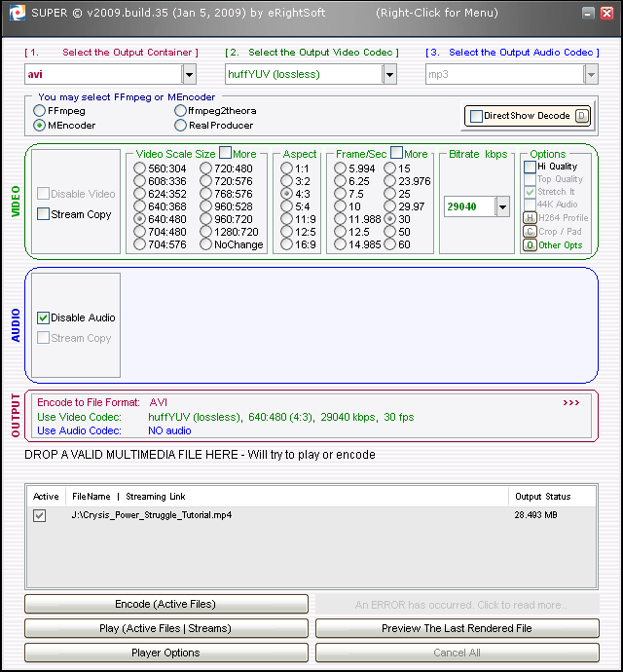Click the Other Opts 'O' icon button
This screenshot has height=672, width=623.
[530, 245]
